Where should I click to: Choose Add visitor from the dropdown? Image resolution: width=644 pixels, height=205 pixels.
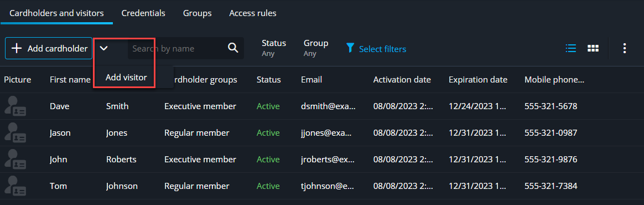coord(126,77)
